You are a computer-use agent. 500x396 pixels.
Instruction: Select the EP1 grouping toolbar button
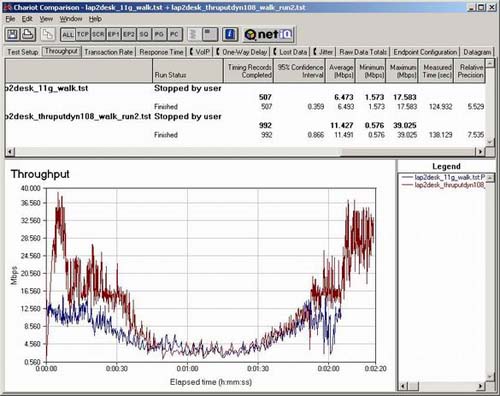pyautogui.click(x=113, y=34)
